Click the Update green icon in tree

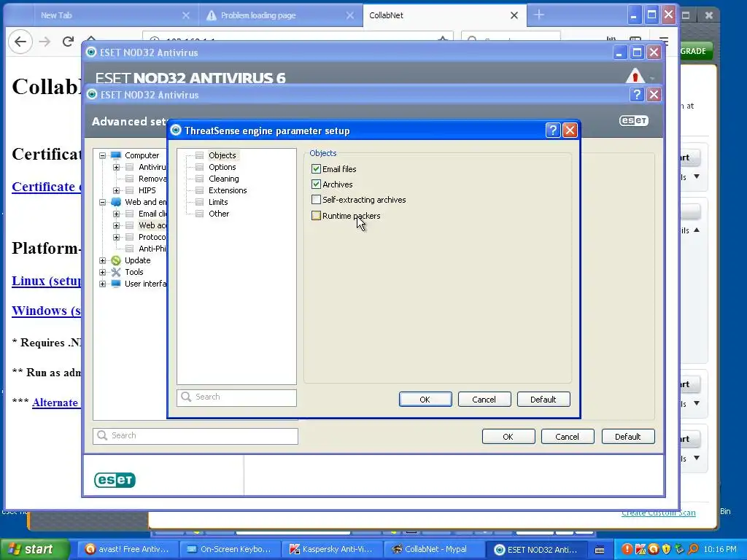(116, 260)
